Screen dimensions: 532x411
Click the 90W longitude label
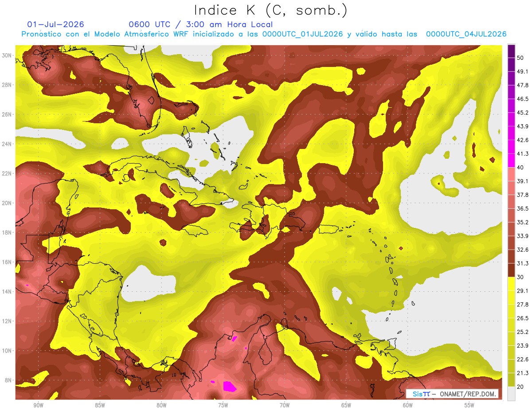tap(38, 405)
